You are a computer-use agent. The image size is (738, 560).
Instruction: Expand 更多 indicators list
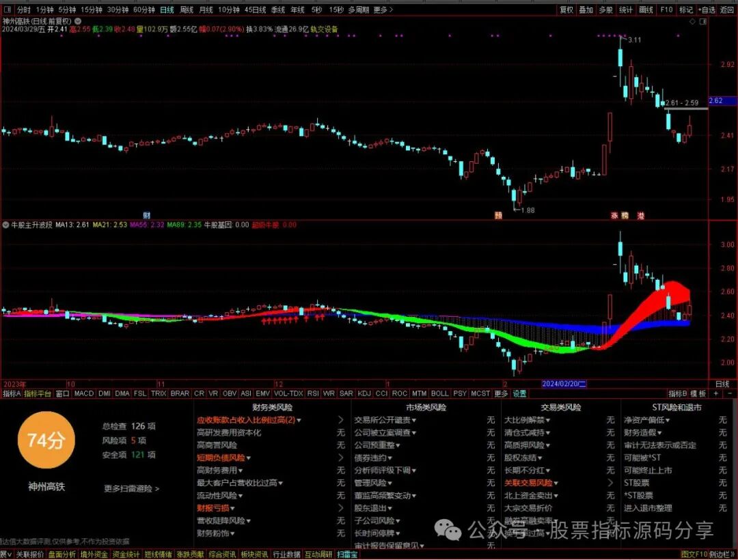[x=501, y=393]
